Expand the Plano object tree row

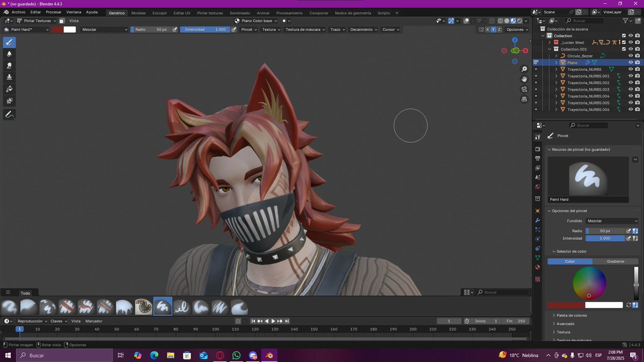tap(557, 63)
